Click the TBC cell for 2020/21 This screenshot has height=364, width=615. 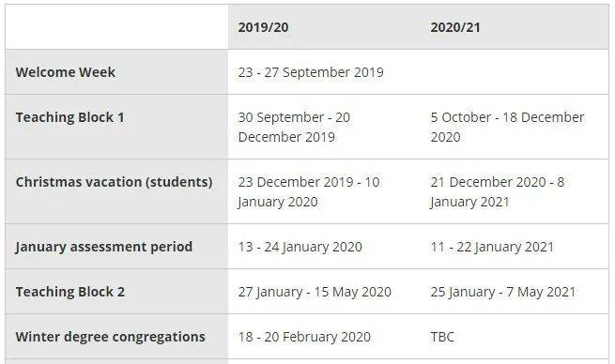[x=442, y=337]
